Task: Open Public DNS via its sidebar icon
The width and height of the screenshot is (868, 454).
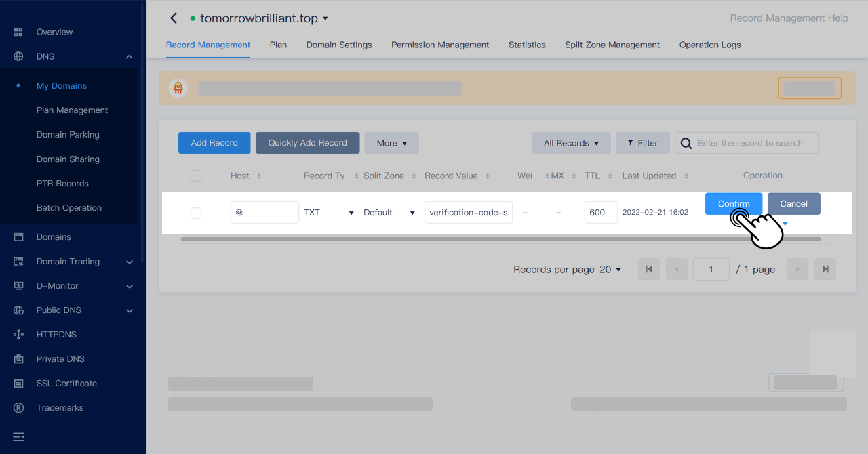Action: (x=18, y=310)
